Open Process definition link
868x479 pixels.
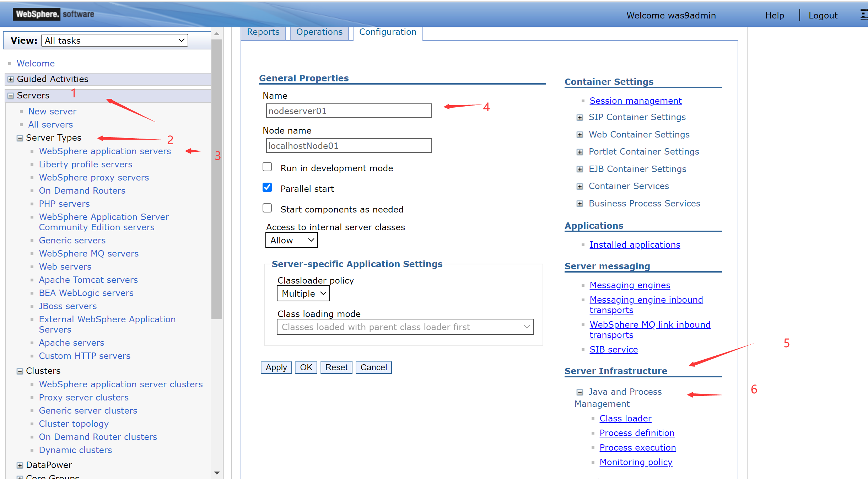click(637, 433)
